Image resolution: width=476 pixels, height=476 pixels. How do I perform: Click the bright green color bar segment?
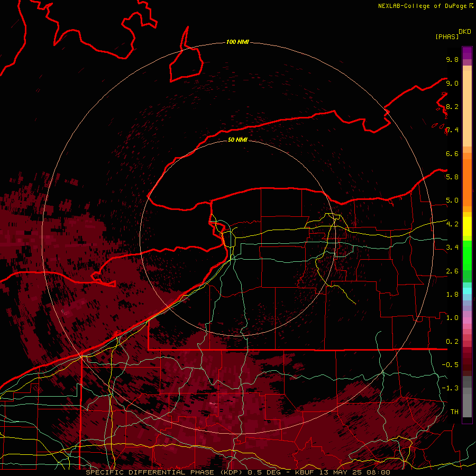467,255
